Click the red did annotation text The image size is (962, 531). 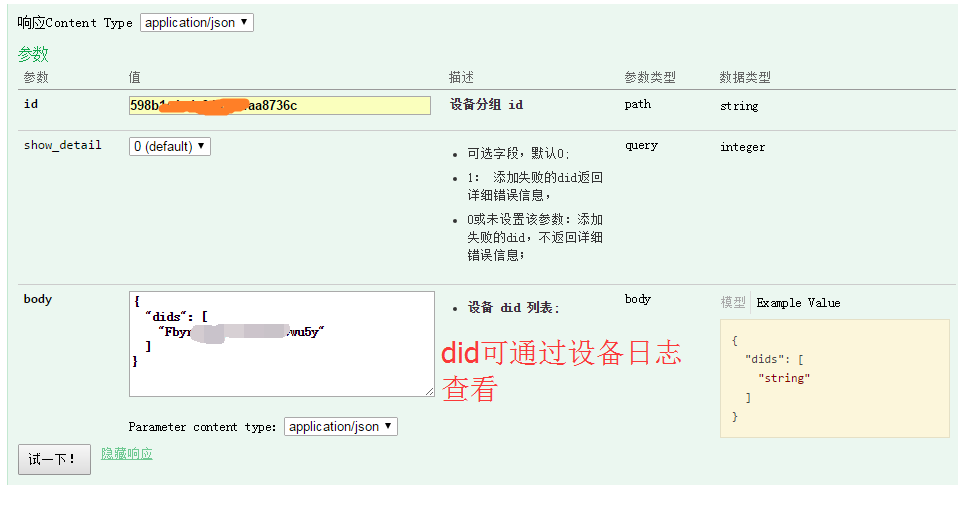(561, 370)
